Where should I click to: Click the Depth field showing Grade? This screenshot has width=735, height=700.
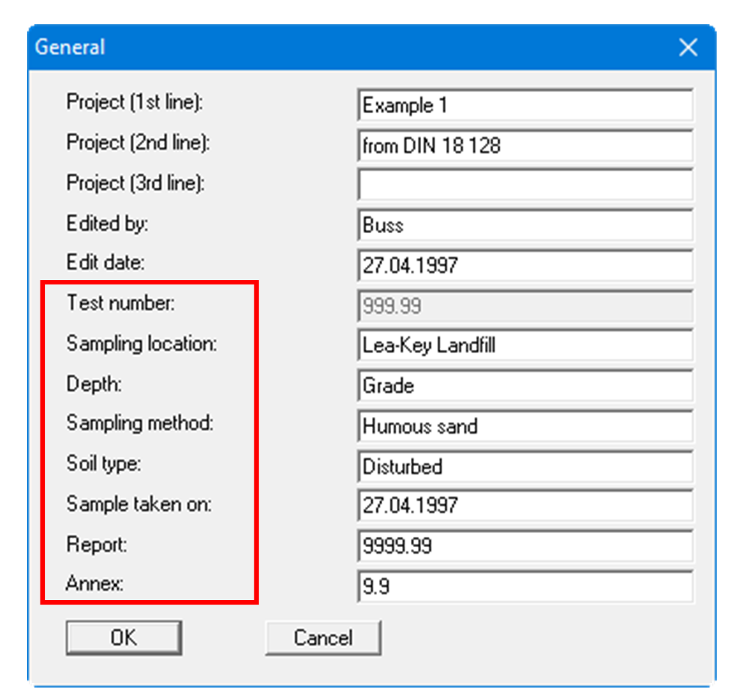525,386
